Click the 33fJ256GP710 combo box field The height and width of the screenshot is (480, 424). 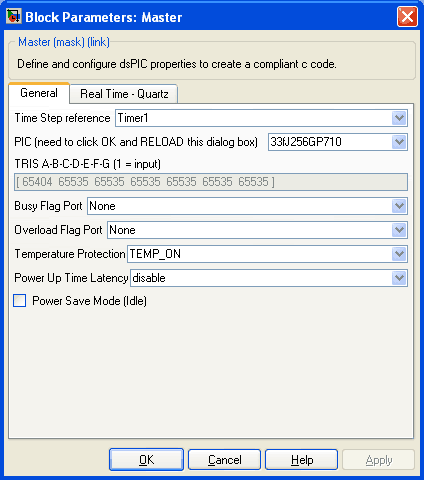point(338,142)
